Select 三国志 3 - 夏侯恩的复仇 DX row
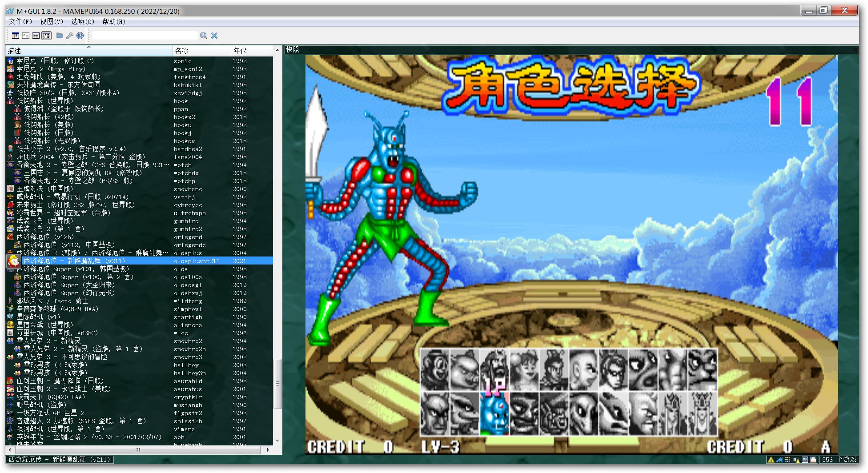This screenshot has width=868, height=473. click(140, 173)
